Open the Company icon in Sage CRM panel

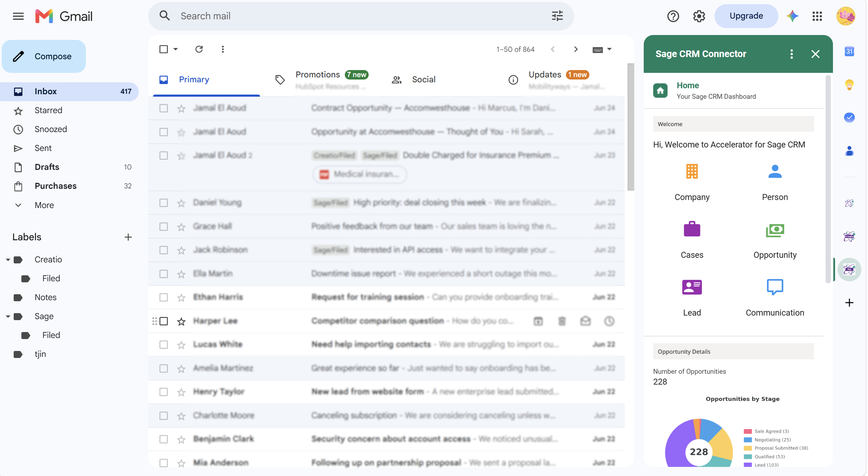692,171
